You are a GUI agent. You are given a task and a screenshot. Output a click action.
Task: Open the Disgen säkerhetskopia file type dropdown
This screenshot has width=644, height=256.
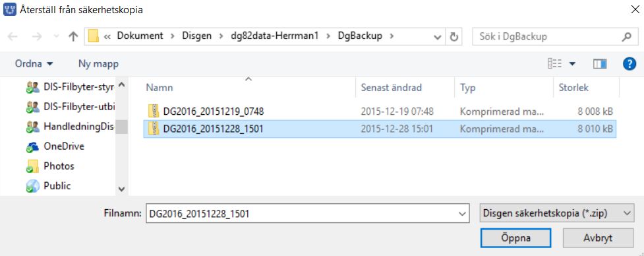tap(556, 214)
